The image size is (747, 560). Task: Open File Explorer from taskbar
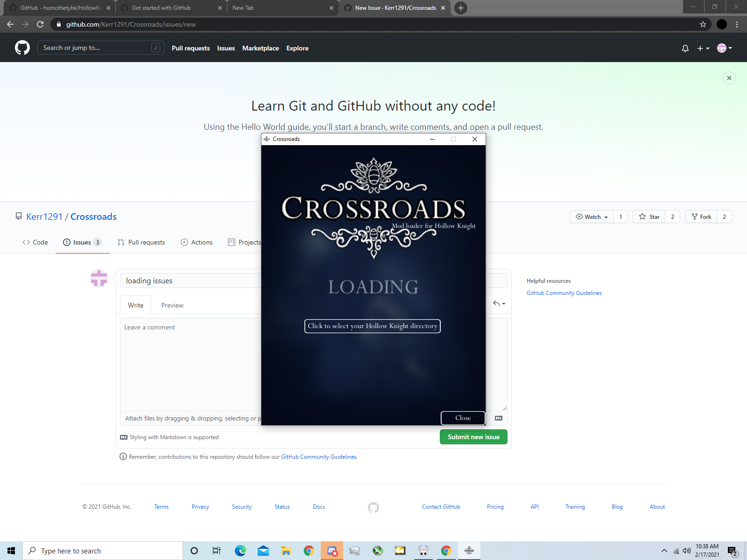(286, 551)
